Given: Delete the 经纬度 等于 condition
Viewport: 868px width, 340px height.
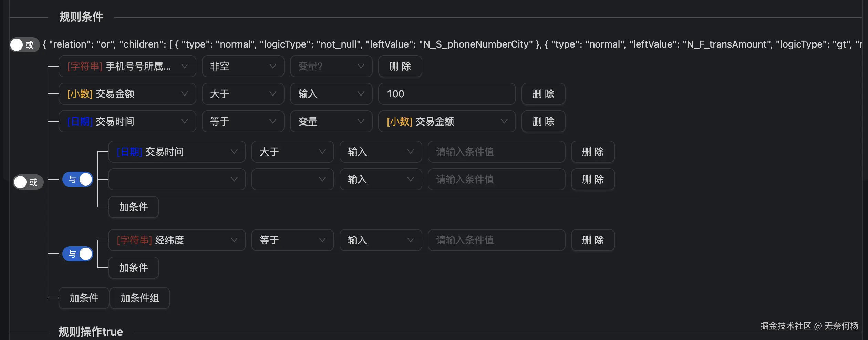Looking at the screenshot, I should 593,240.
